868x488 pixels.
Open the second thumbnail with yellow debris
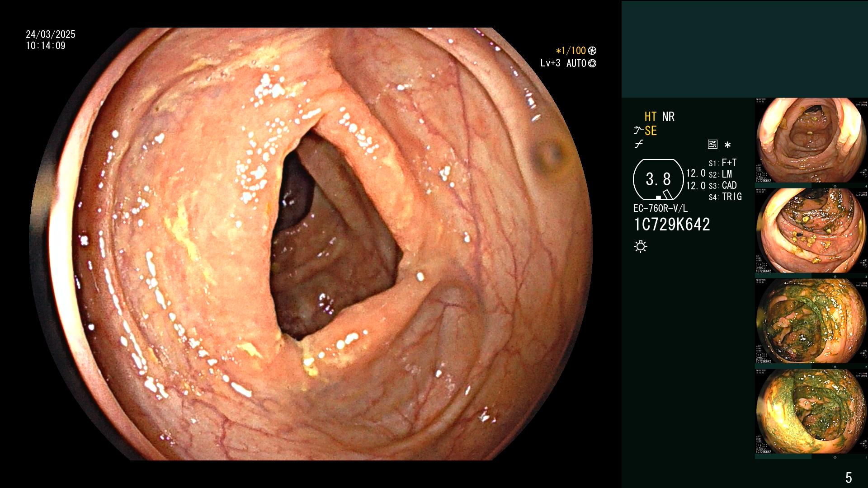point(811,231)
